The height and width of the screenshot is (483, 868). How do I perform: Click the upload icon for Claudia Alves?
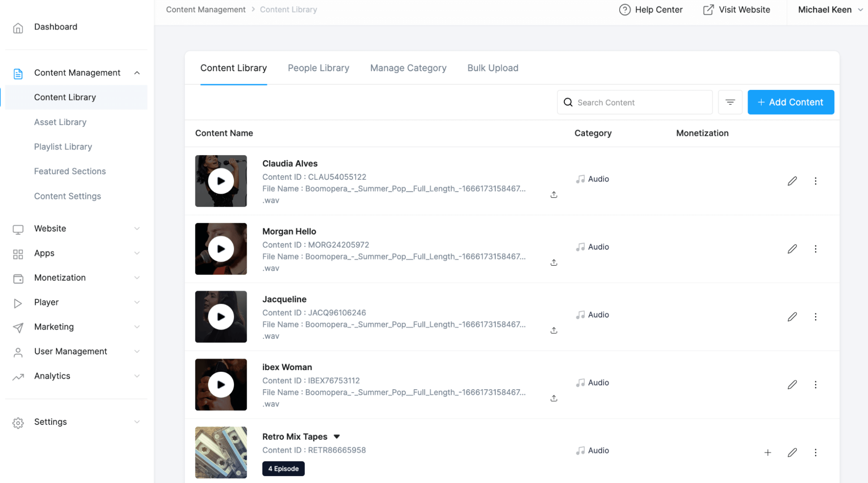pyautogui.click(x=554, y=195)
